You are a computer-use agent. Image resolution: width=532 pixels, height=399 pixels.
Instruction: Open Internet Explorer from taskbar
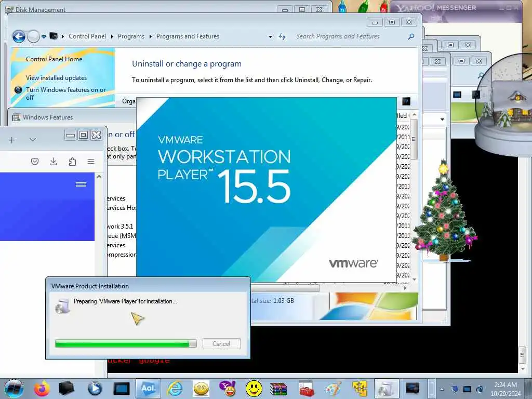[175, 389]
